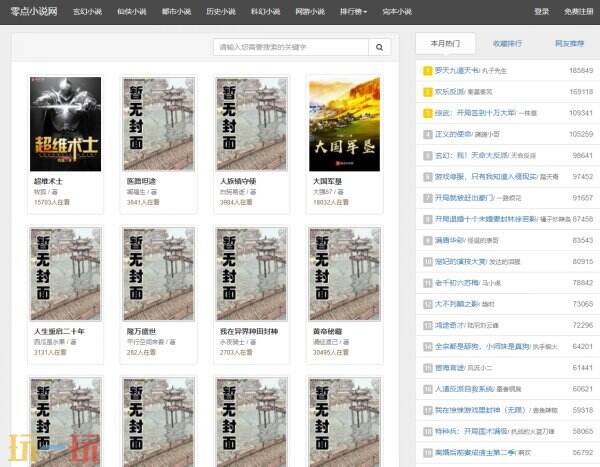Screen dimensions: 600x467
Task: Click the rank 10 badge in the 80915 row
Action: (x=427, y=262)
